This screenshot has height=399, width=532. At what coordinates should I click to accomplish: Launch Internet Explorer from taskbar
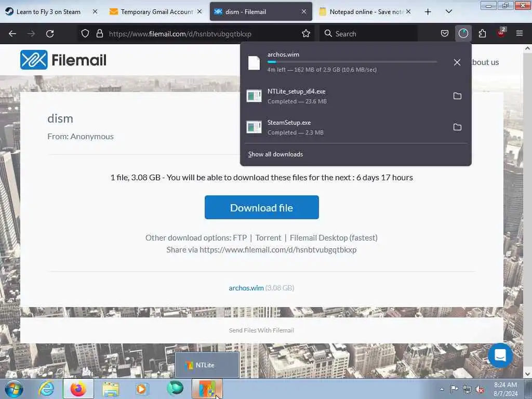tap(46, 389)
